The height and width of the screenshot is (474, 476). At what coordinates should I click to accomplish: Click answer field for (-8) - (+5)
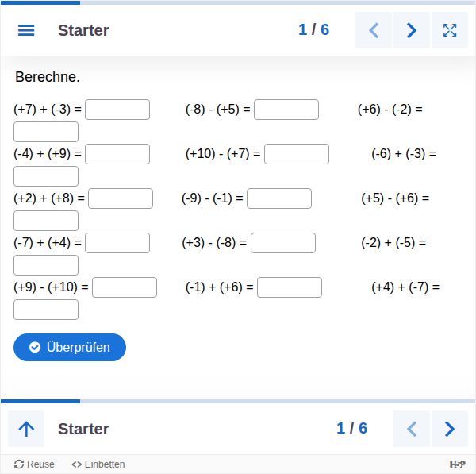point(286,110)
